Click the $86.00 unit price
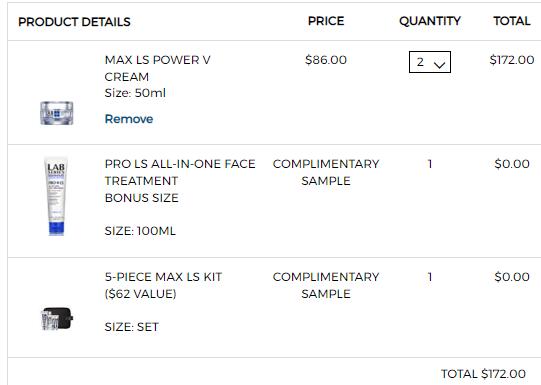This screenshot has width=541, height=385. coord(326,60)
